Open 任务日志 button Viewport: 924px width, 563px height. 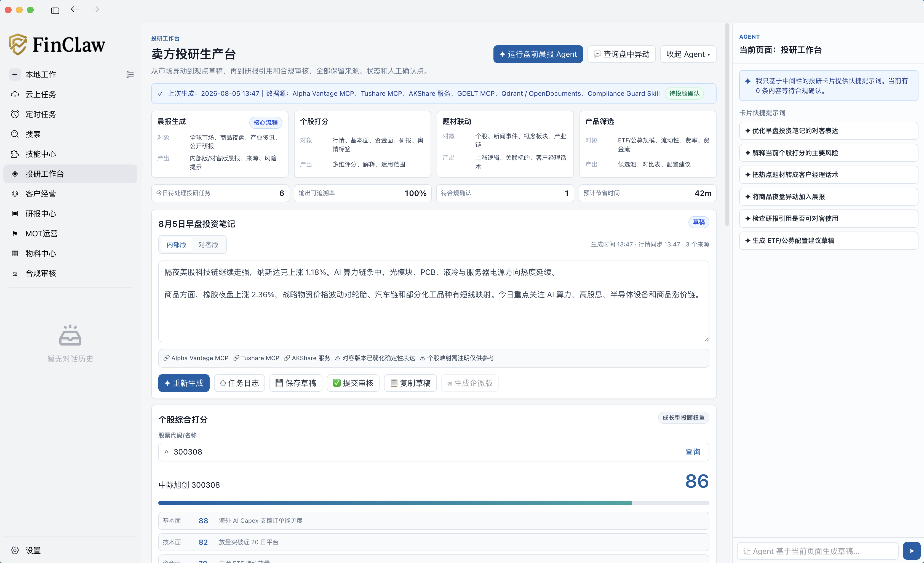[x=239, y=383]
